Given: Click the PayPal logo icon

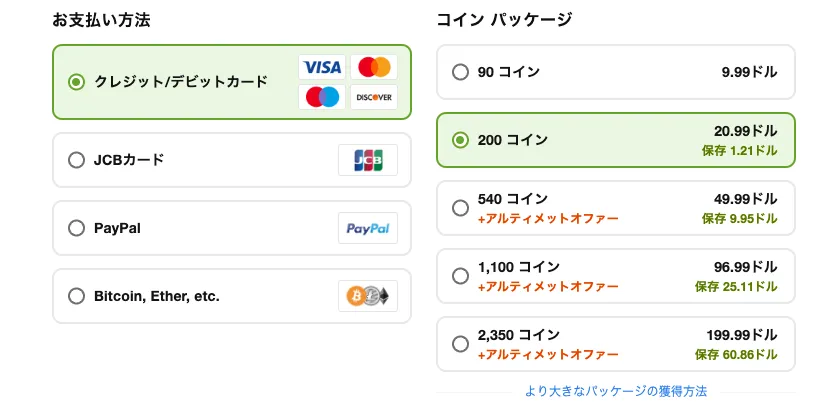Looking at the screenshot, I should [x=368, y=228].
